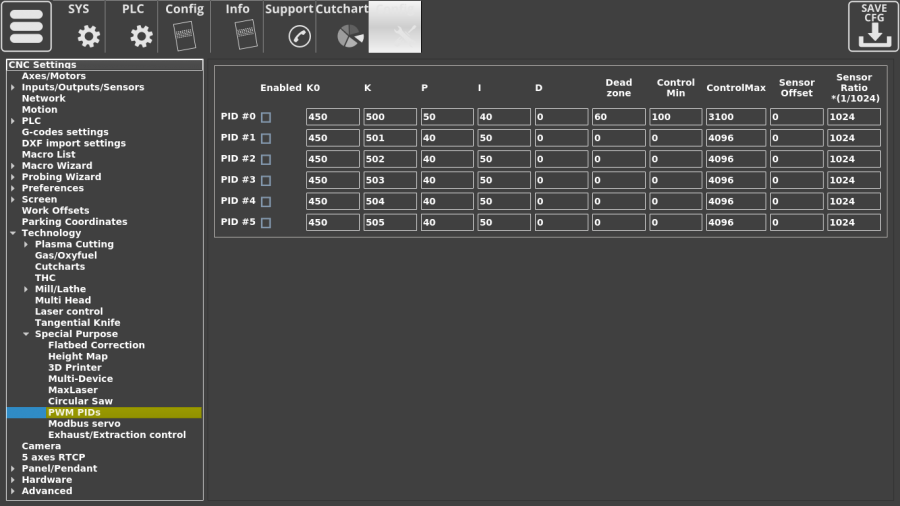Image resolution: width=900 pixels, height=506 pixels.
Task: Open Config document tab
Action: (184, 26)
